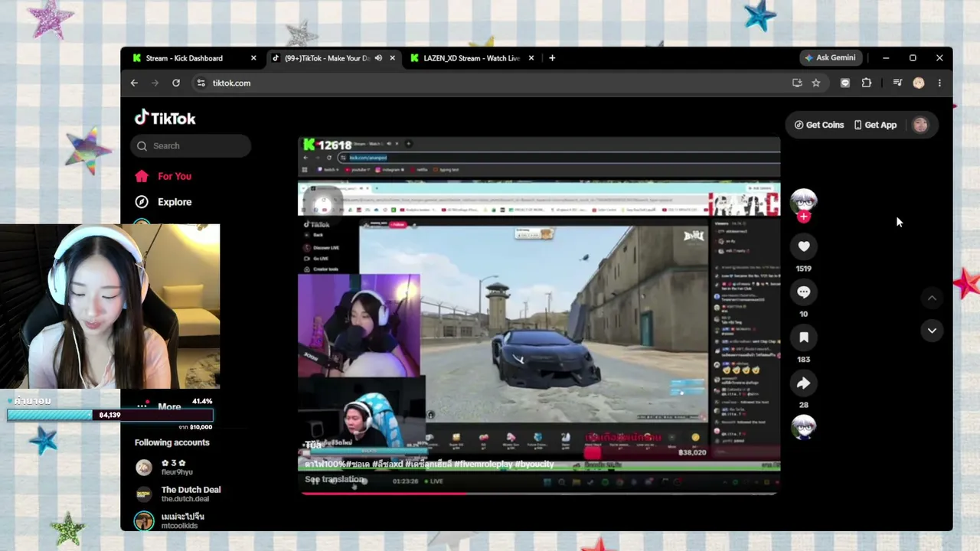Click Ask Gemini button
This screenshot has height=551, width=980.
coord(830,57)
